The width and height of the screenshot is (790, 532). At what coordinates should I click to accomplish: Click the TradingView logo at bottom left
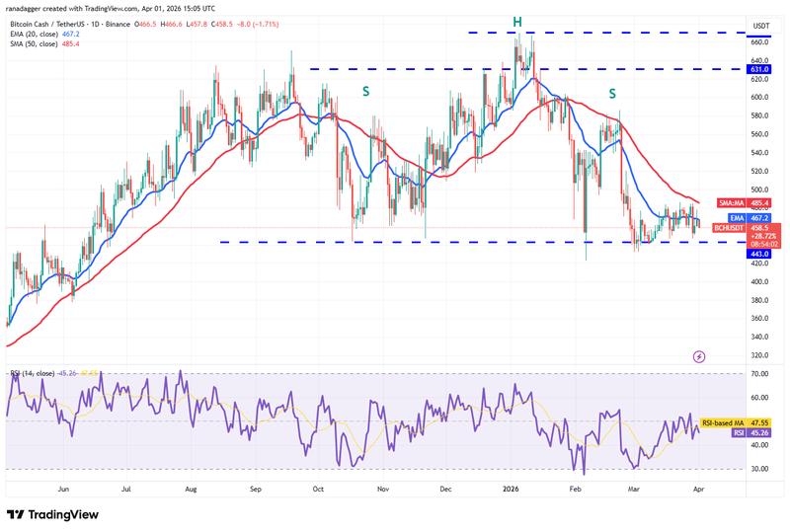(56, 515)
